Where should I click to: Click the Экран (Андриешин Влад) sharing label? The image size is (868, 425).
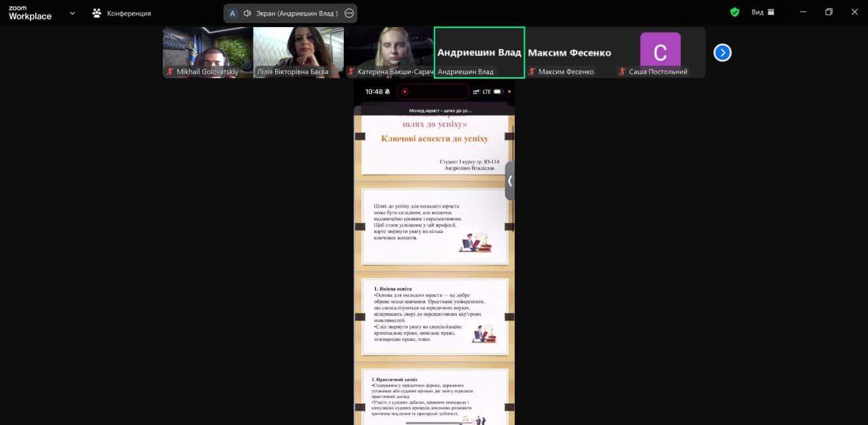(297, 13)
